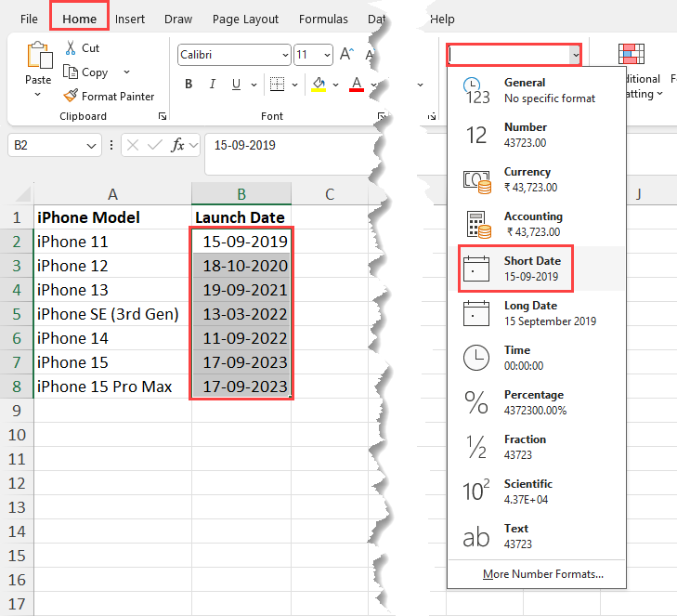677x616 pixels.
Task: Cancel formula bar entry with X
Action: click(x=133, y=145)
